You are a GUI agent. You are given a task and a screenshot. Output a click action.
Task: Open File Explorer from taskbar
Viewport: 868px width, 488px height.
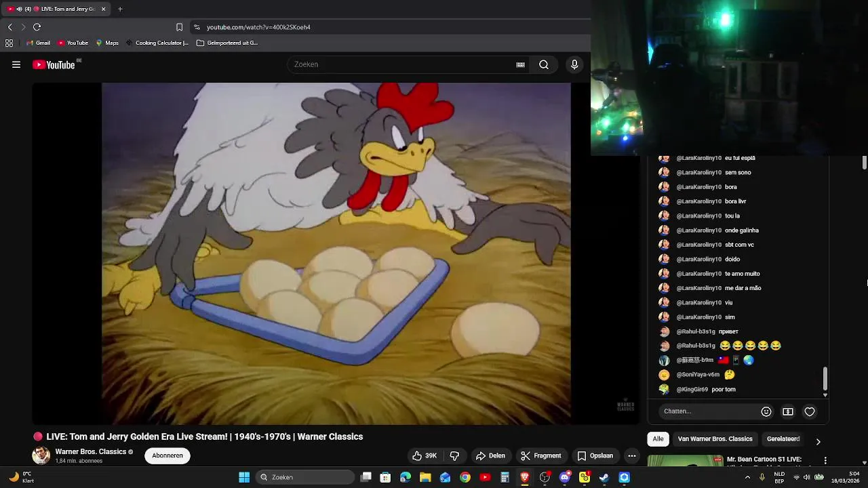pos(425,477)
